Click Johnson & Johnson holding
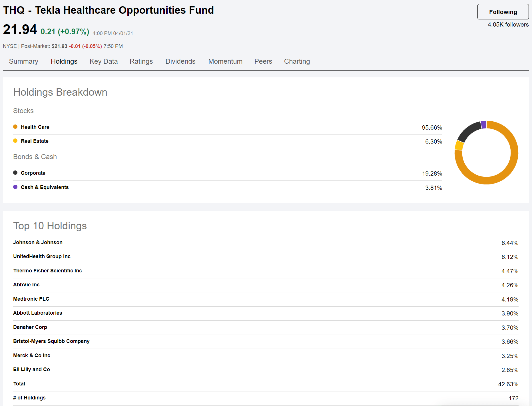 [x=38, y=242]
